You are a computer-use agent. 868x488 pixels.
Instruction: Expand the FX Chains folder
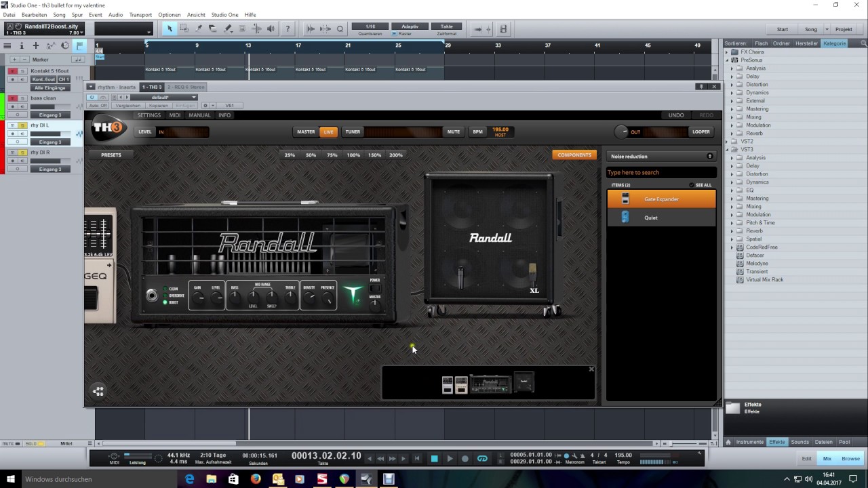point(727,52)
